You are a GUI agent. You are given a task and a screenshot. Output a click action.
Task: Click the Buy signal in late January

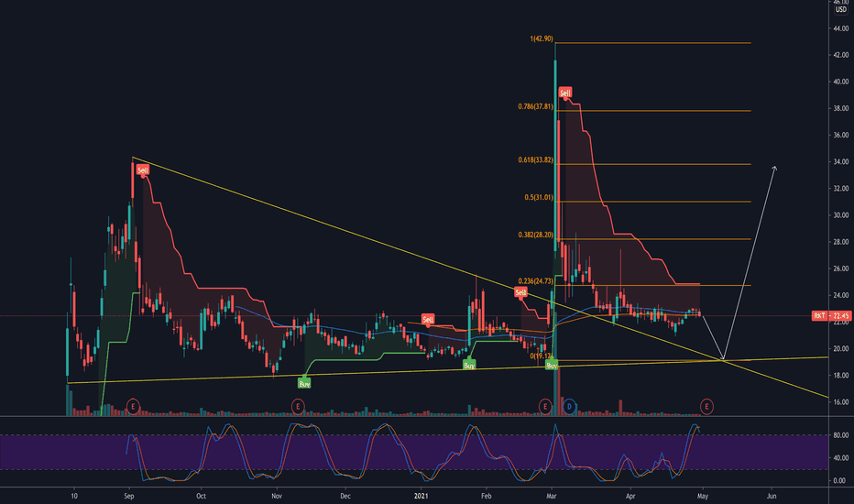[x=469, y=365]
